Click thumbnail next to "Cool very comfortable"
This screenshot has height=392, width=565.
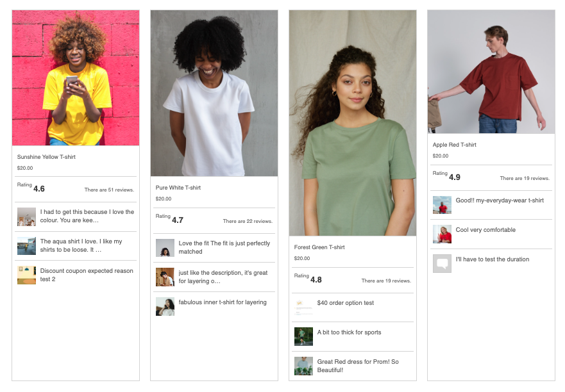pyautogui.click(x=442, y=234)
